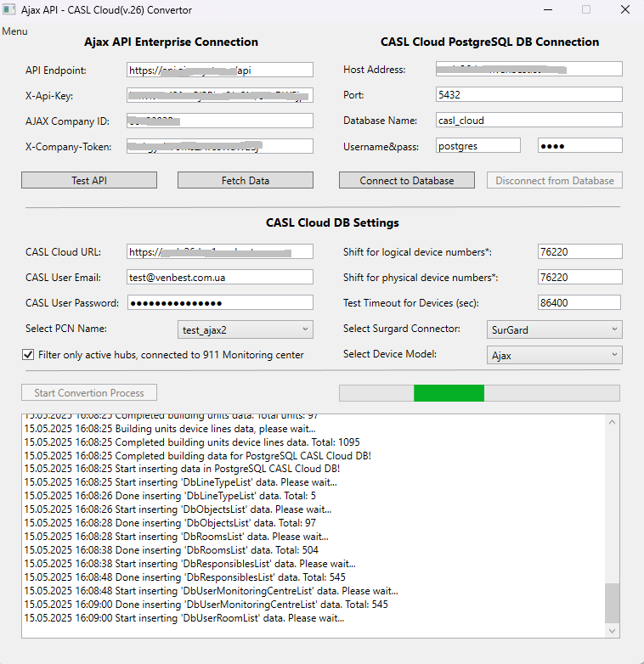This screenshot has width=644, height=664.
Task: Click Disconnect from Database button
Action: coord(555,180)
